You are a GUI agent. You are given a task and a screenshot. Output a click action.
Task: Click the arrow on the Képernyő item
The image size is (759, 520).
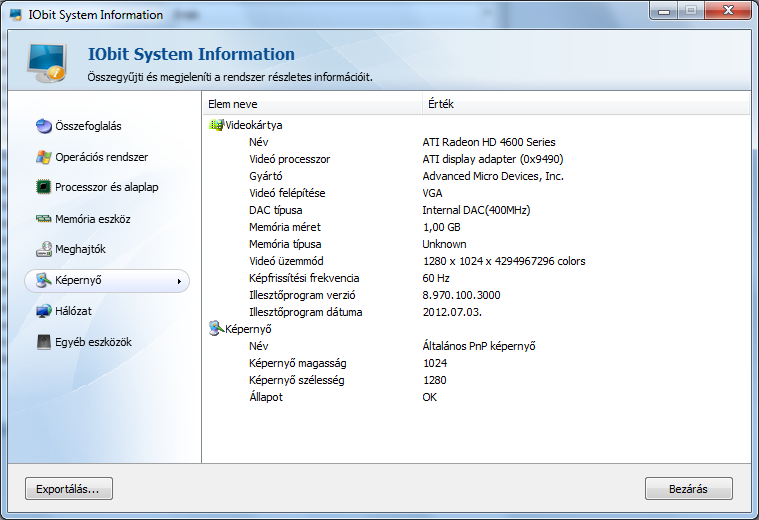tap(179, 281)
